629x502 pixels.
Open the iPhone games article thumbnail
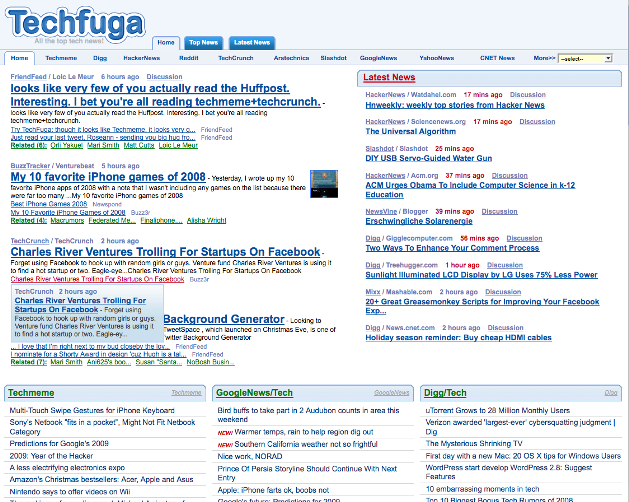[324, 184]
